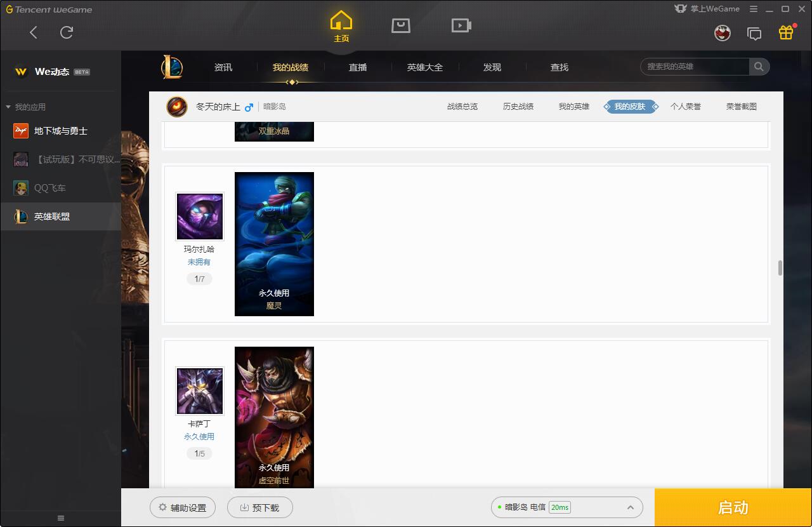
Task: Open the chat messages icon
Action: click(754, 34)
